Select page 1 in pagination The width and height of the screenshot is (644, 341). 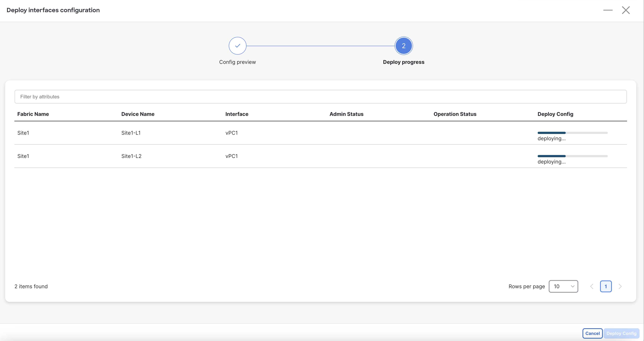tap(606, 286)
